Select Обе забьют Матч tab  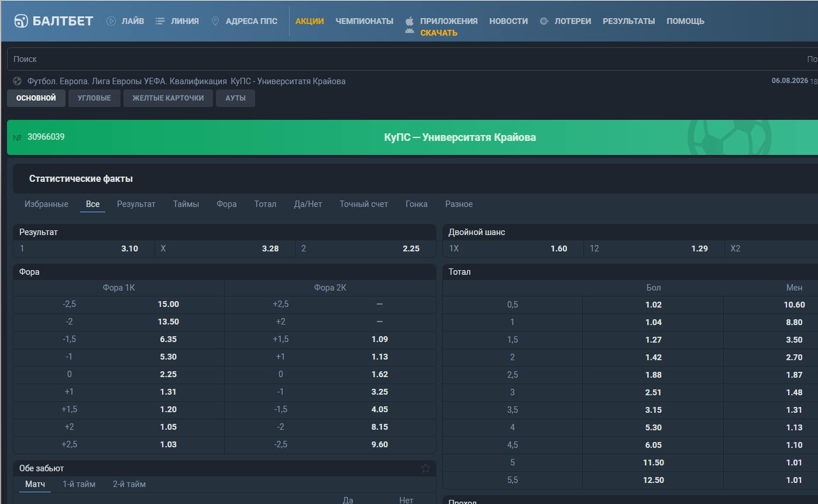(x=35, y=484)
